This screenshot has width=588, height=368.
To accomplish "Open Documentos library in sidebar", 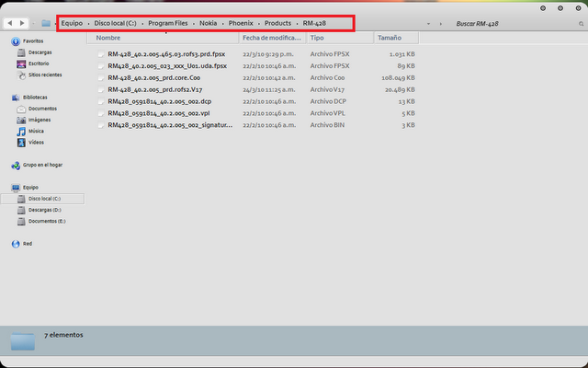I will 43,109.
